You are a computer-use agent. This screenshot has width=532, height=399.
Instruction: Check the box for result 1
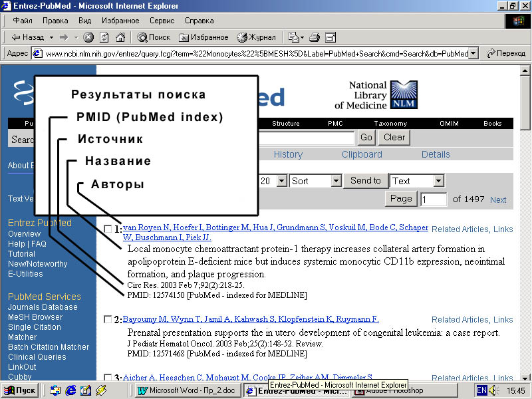[x=108, y=229]
